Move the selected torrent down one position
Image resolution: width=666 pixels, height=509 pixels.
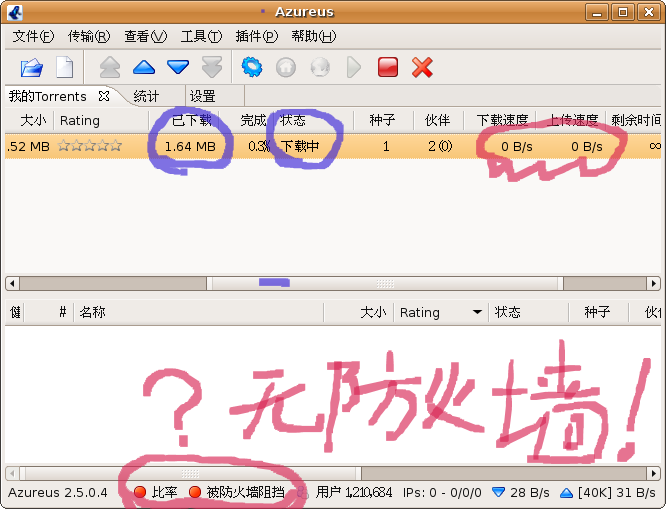tap(178, 67)
